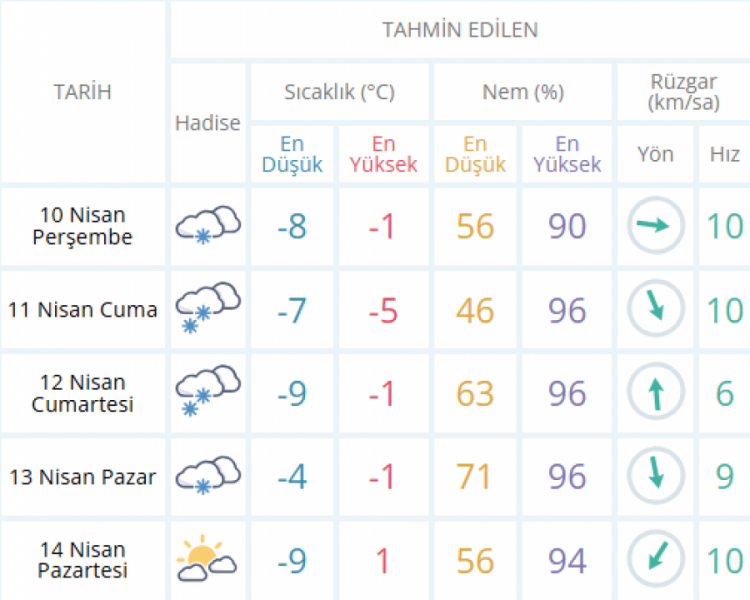Select the 14 Nisan Pazartesi date cell

tap(82, 560)
